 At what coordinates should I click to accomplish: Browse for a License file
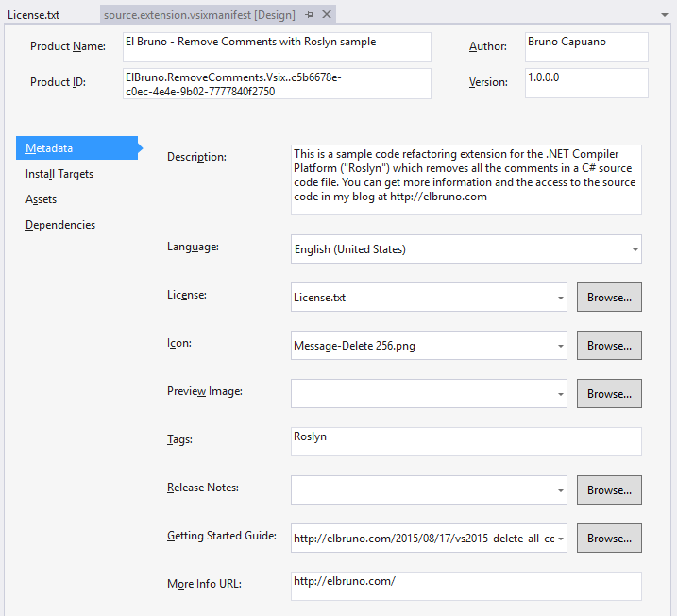click(609, 298)
